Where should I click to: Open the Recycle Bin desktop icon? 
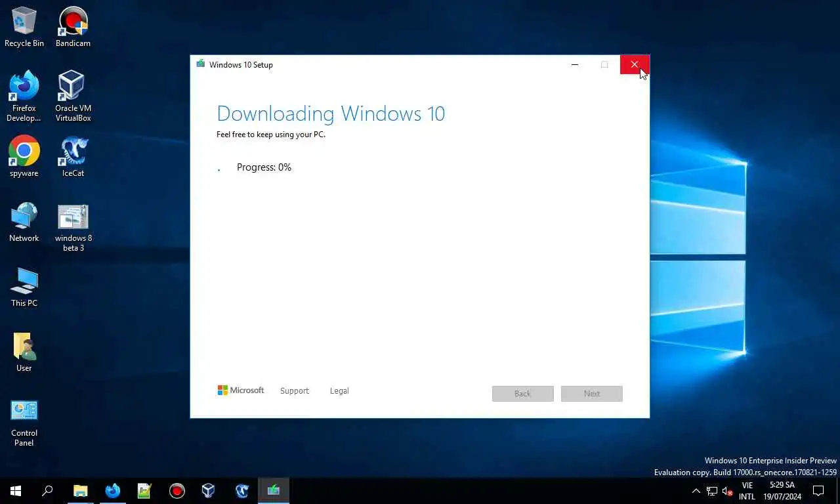[x=24, y=27]
